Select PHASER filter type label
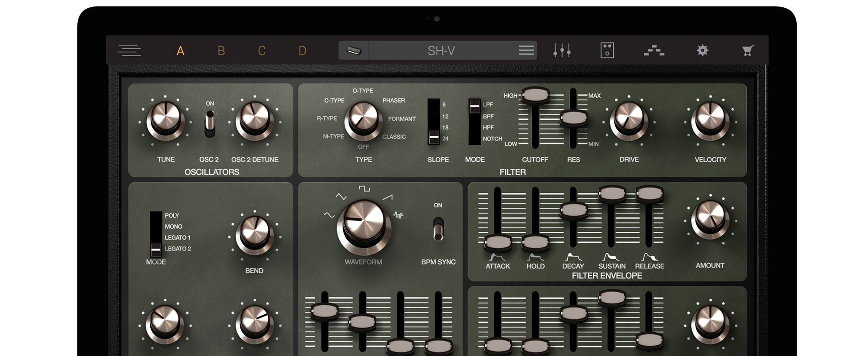The height and width of the screenshot is (356, 868). pos(394,100)
